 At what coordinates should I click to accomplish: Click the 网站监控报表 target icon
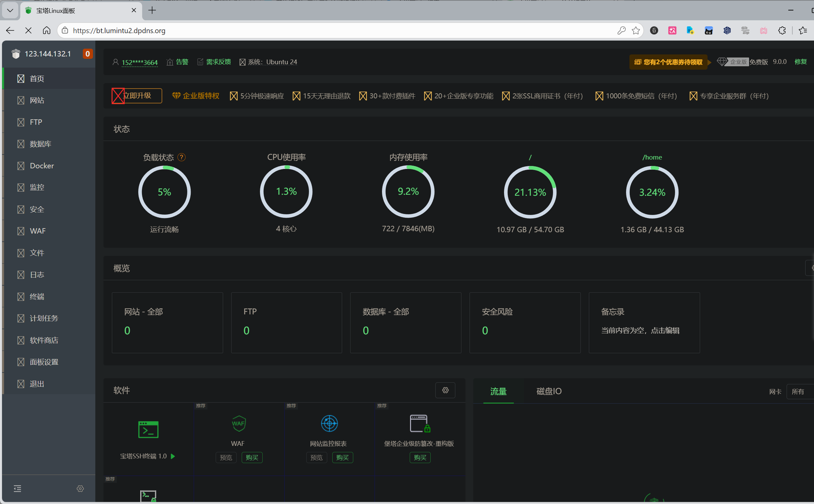[x=329, y=423]
